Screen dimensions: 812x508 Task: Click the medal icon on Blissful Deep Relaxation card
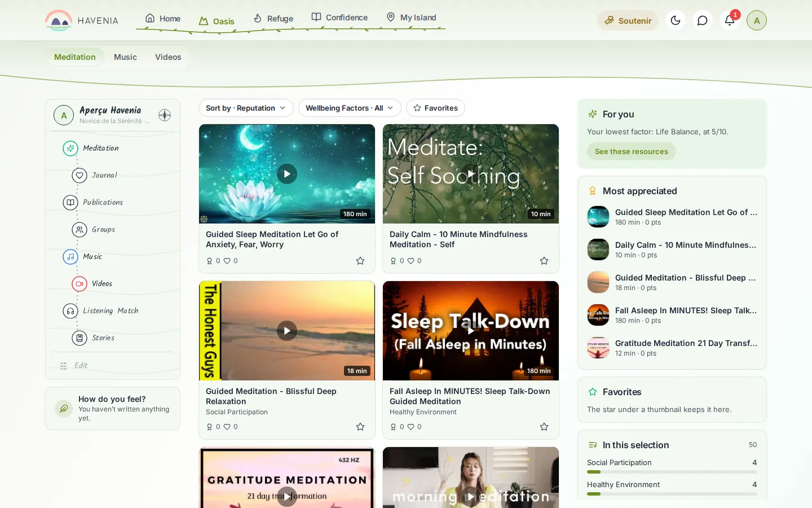coord(210,427)
